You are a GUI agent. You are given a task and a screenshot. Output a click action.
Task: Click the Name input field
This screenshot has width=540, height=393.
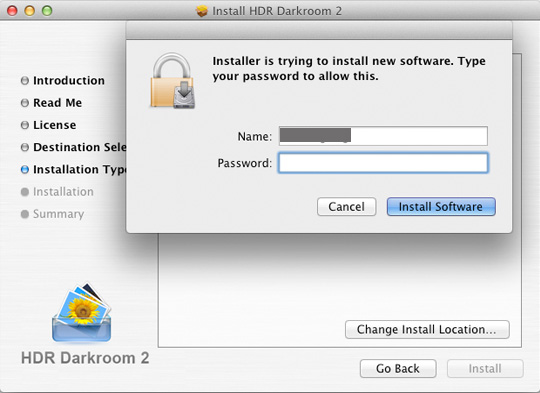coord(383,136)
